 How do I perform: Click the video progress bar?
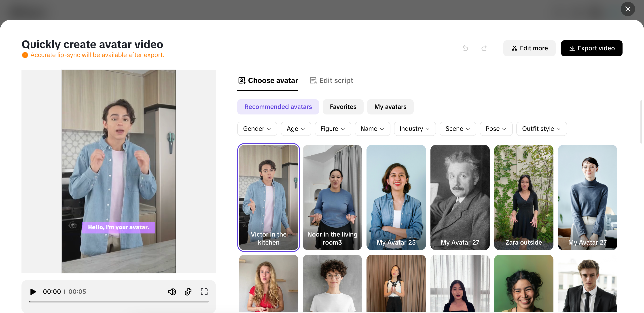119,302
